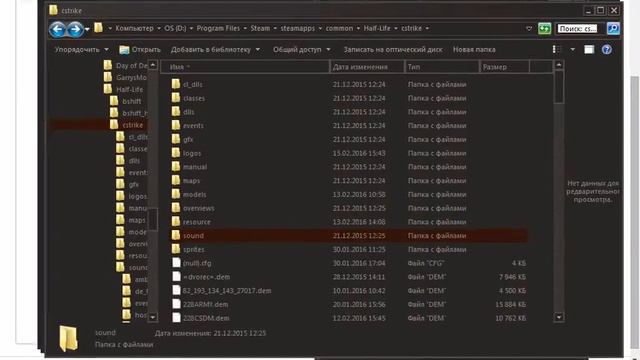Click the file list scroll-up arrow
The height and width of the screenshot is (360, 640).
click(559, 65)
